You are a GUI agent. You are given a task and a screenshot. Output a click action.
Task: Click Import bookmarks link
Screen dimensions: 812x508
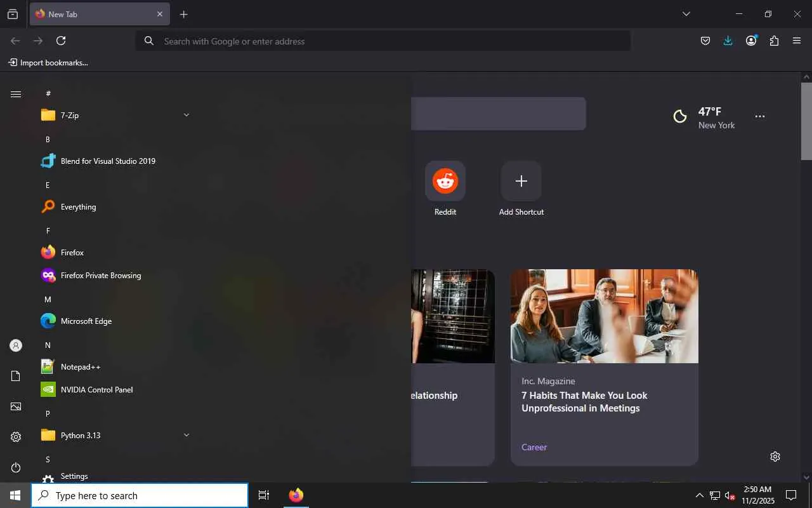pyautogui.click(x=48, y=63)
